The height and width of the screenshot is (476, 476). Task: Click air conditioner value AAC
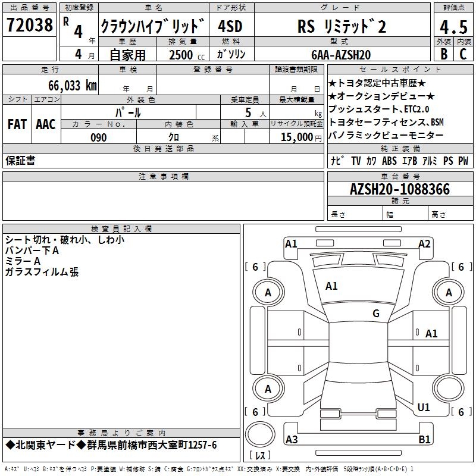(x=46, y=124)
